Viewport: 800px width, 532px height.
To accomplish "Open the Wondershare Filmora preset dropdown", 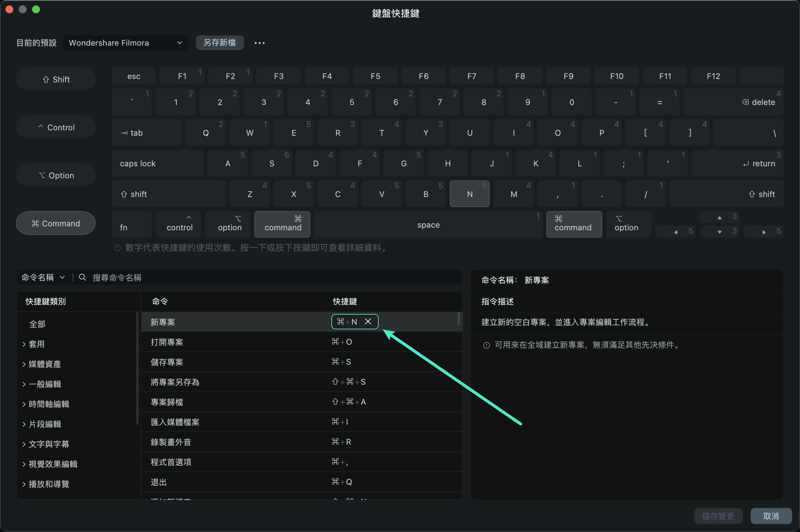I will click(125, 43).
